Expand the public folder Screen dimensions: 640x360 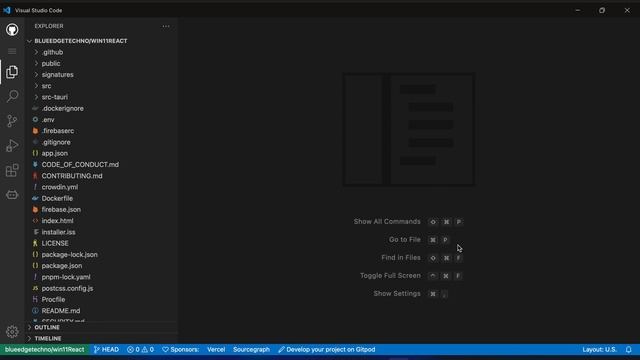click(x=101, y=64)
